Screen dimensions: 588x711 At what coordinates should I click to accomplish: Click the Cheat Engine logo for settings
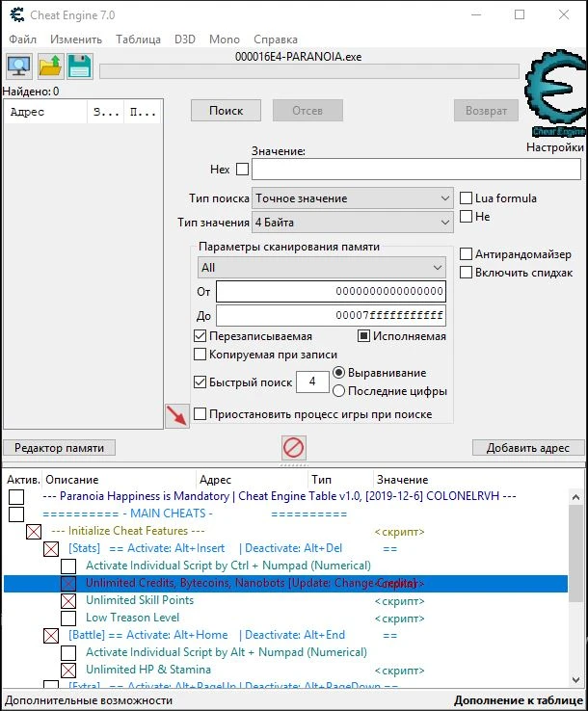[556, 92]
